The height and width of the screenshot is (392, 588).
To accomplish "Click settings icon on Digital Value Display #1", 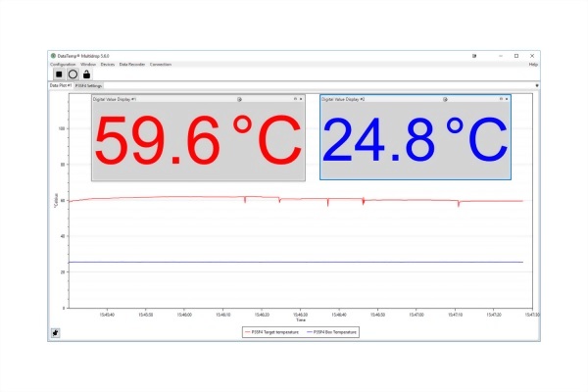I will click(239, 99).
